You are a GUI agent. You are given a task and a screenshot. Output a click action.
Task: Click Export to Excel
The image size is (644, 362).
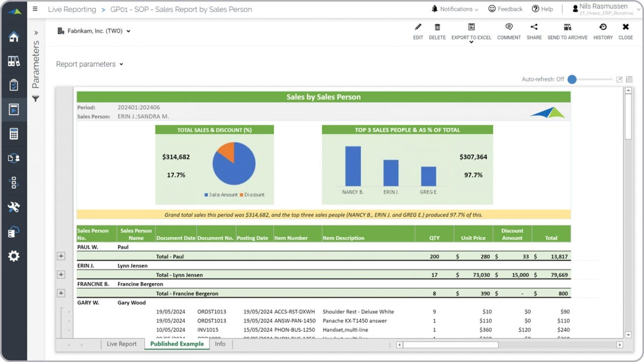coord(471,31)
